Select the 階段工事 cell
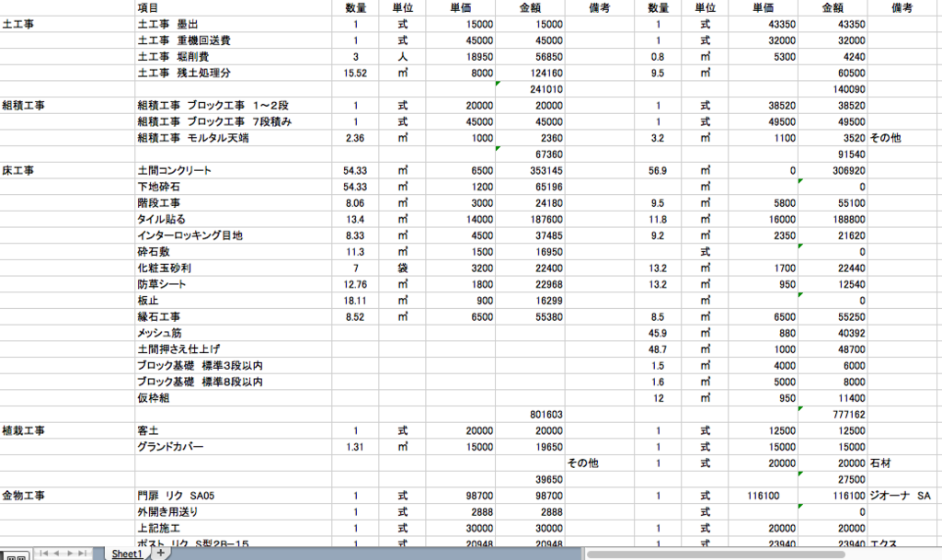Viewport: 942px width, 560px height. pyautogui.click(x=233, y=203)
